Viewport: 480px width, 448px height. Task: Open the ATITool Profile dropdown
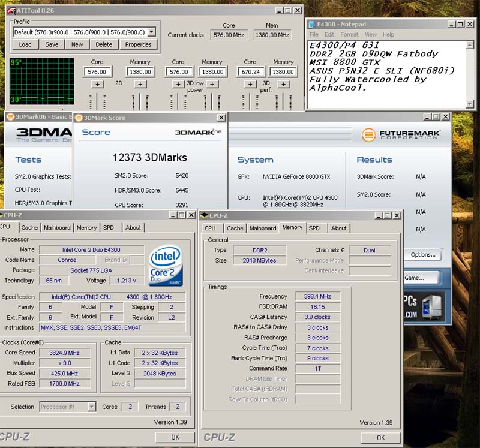(x=152, y=32)
